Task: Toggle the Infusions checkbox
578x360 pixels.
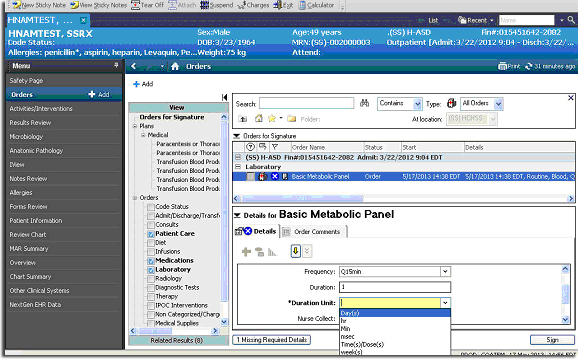Action: [x=150, y=252]
